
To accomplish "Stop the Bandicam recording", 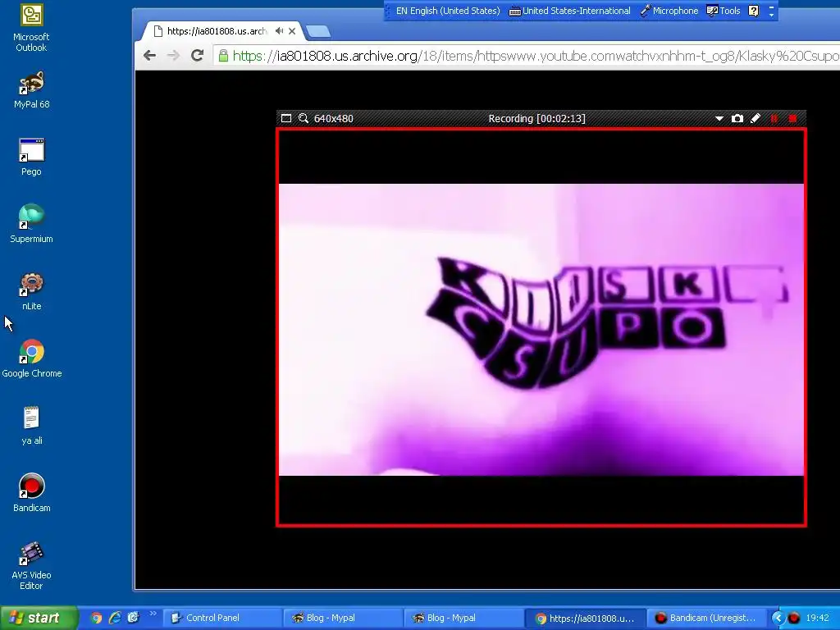I will coord(793,118).
